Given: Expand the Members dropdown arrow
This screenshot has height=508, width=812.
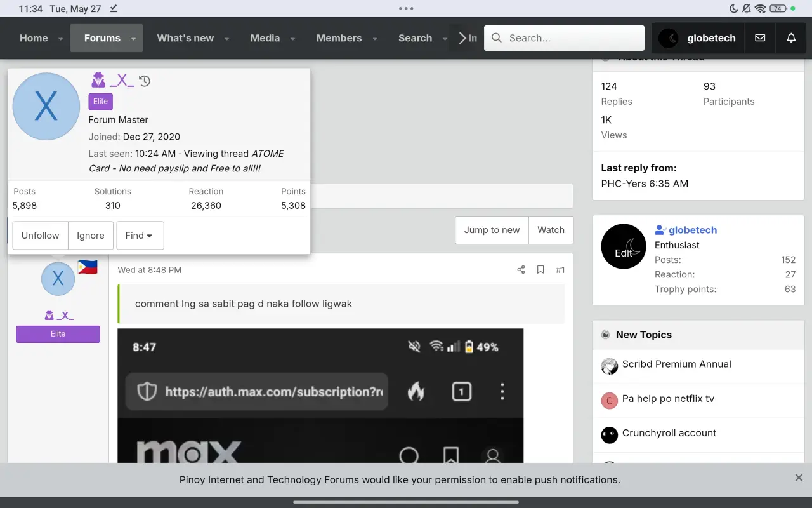Looking at the screenshot, I should coord(374,39).
